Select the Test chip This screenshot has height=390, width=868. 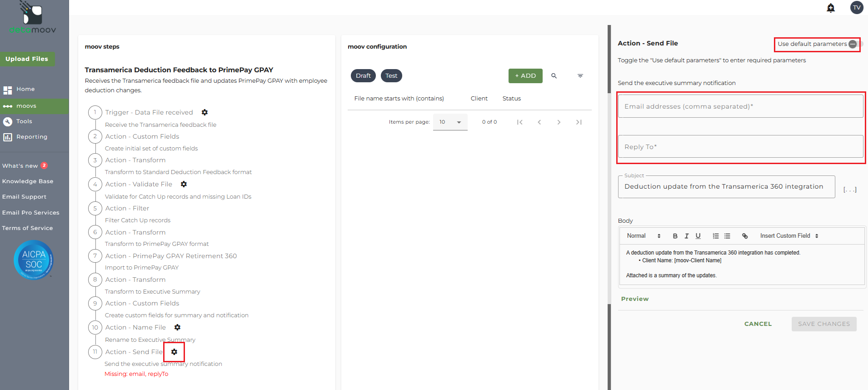pos(391,76)
